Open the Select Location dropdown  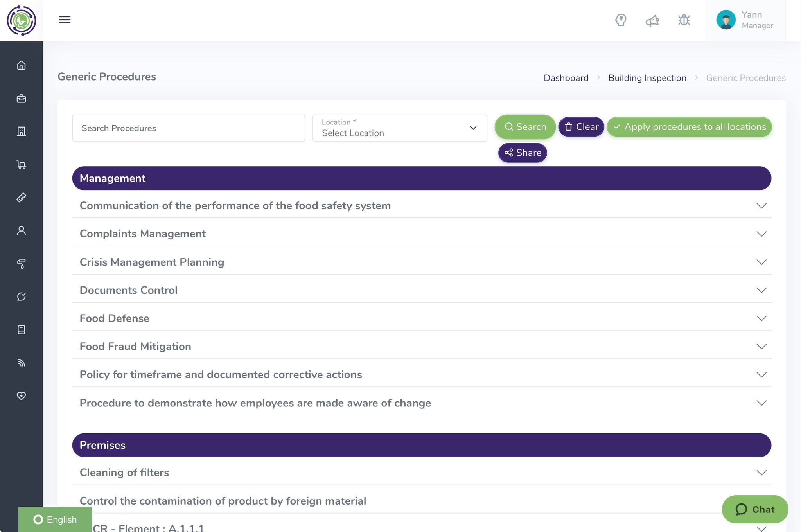[399, 128]
